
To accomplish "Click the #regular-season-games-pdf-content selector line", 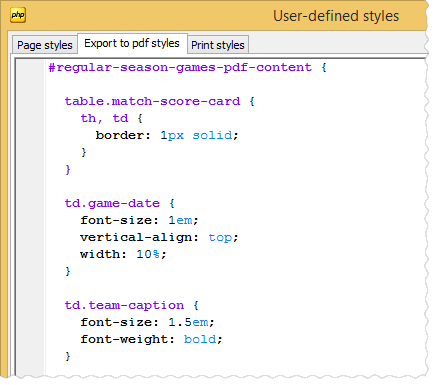I will click(187, 68).
